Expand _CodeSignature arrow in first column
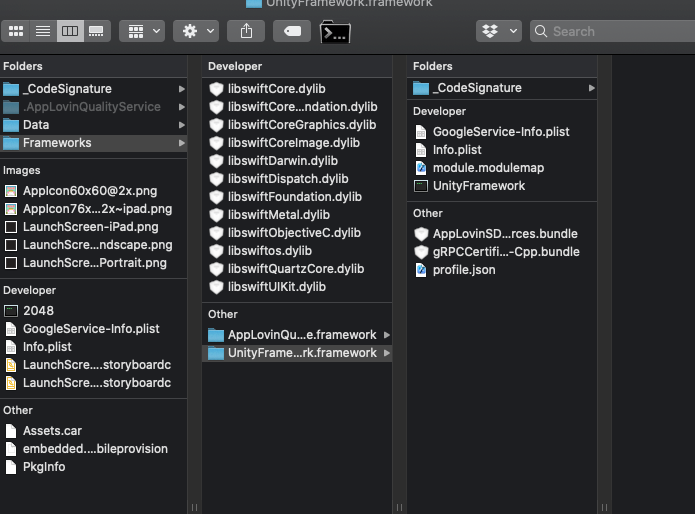This screenshot has height=514, width=695. pyautogui.click(x=181, y=89)
